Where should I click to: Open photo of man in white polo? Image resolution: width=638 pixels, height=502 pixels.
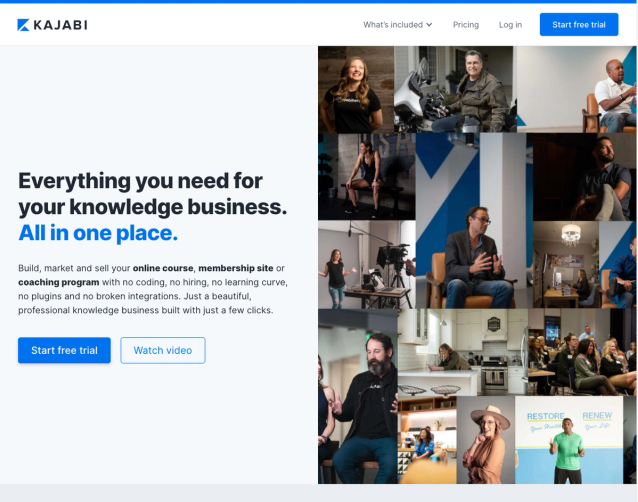click(576, 89)
